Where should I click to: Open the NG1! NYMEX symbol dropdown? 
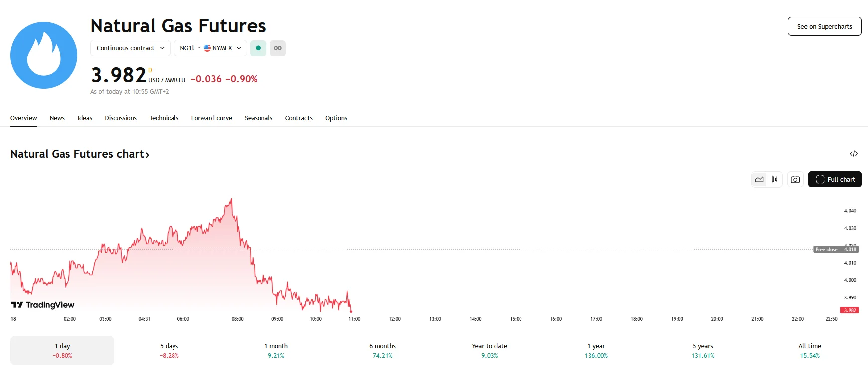pyautogui.click(x=210, y=48)
